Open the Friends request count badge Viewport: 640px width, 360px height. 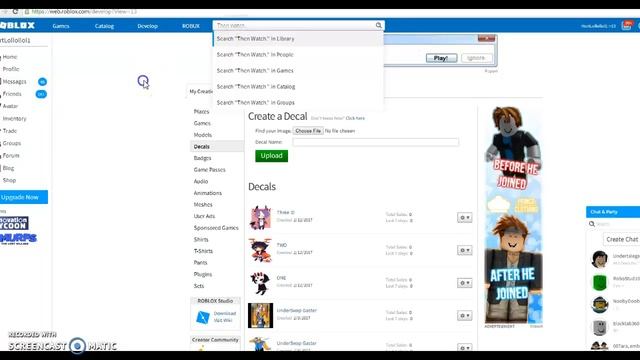click(x=41, y=94)
